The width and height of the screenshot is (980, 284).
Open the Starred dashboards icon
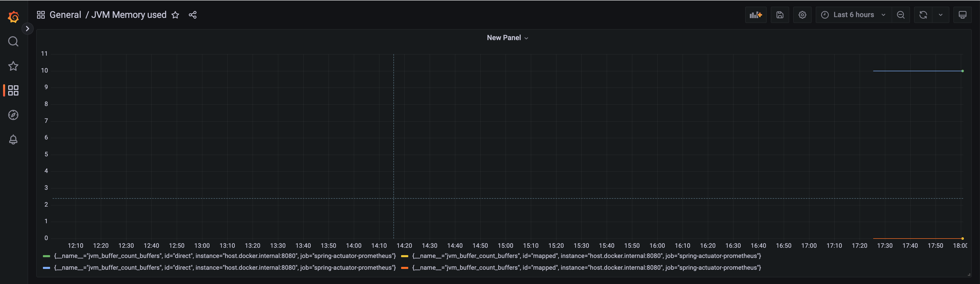(13, 66)
